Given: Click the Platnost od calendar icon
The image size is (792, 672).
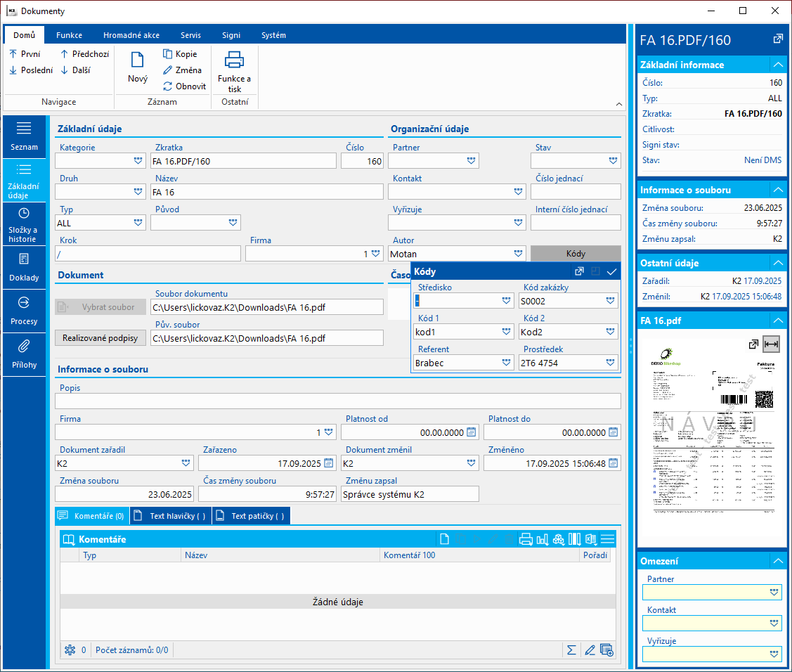Looking at the screenshot, I should click(471, 432).
